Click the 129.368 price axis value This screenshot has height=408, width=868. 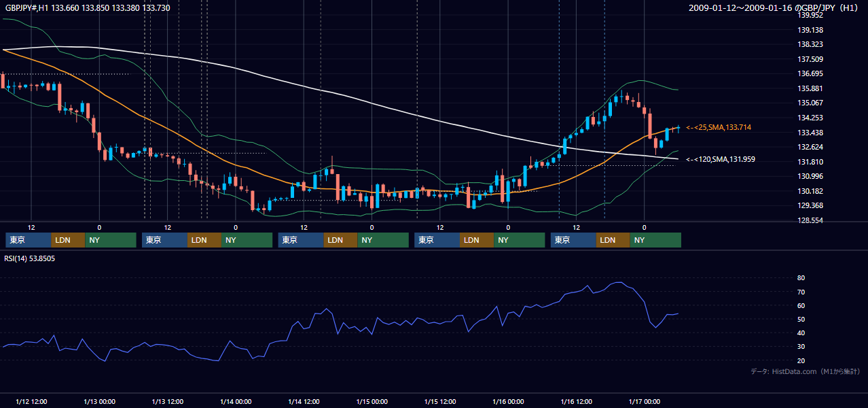coord(810,205)
